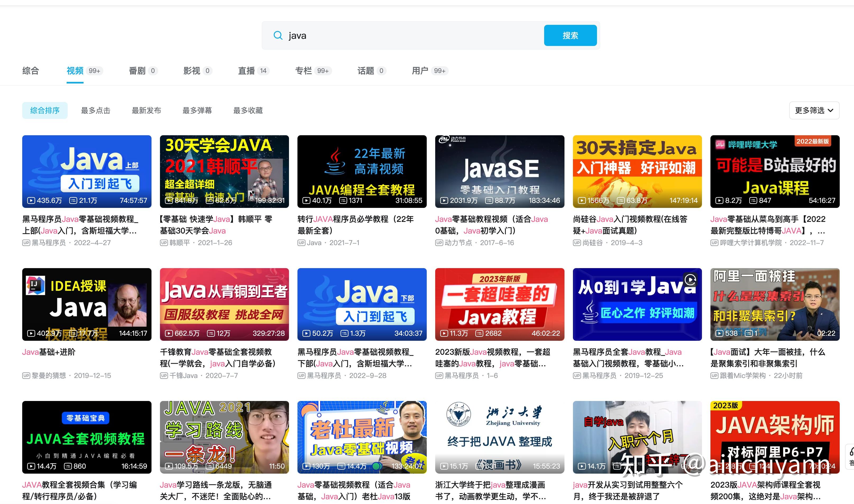Click the UP icon beside 动力节点

coord(439,243)
